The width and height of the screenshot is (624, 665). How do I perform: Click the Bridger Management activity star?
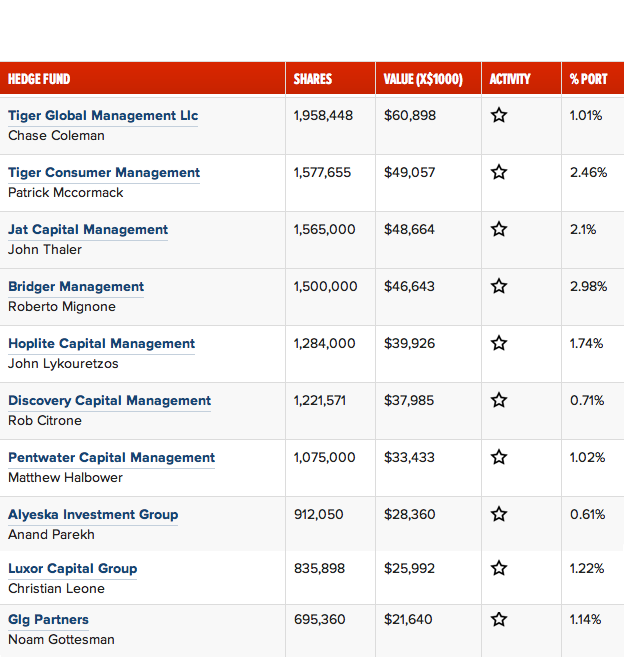point(499,286)
